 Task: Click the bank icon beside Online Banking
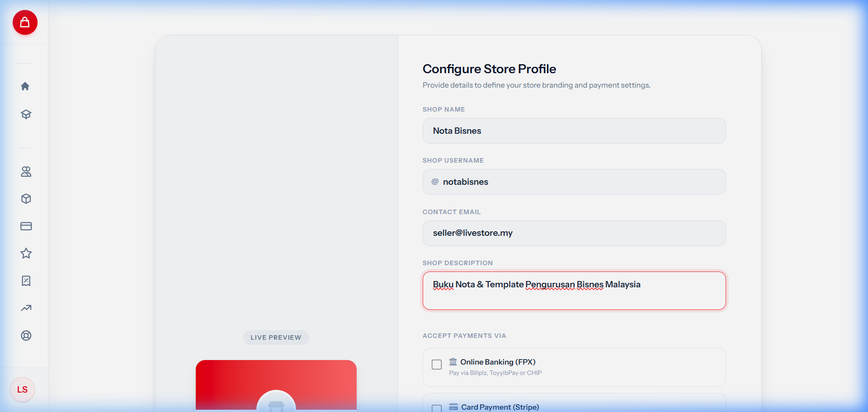point(453,362)
